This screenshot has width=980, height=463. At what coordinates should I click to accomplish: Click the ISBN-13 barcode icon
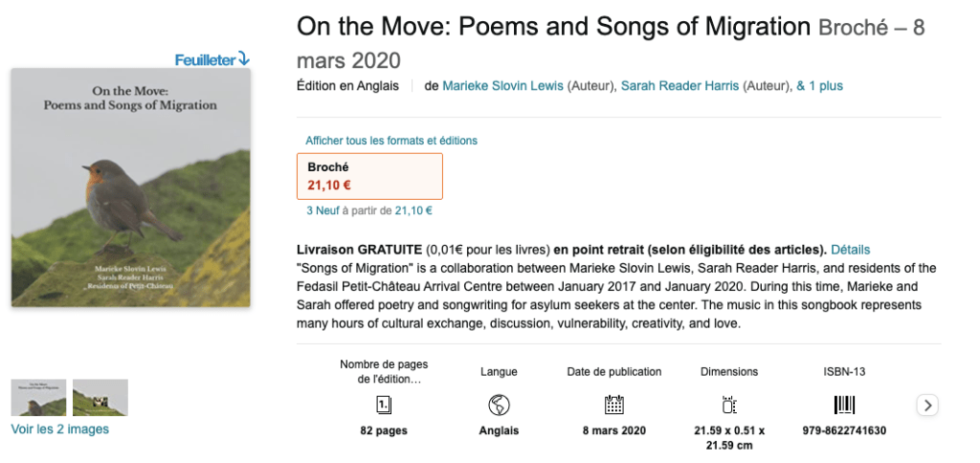844,405
